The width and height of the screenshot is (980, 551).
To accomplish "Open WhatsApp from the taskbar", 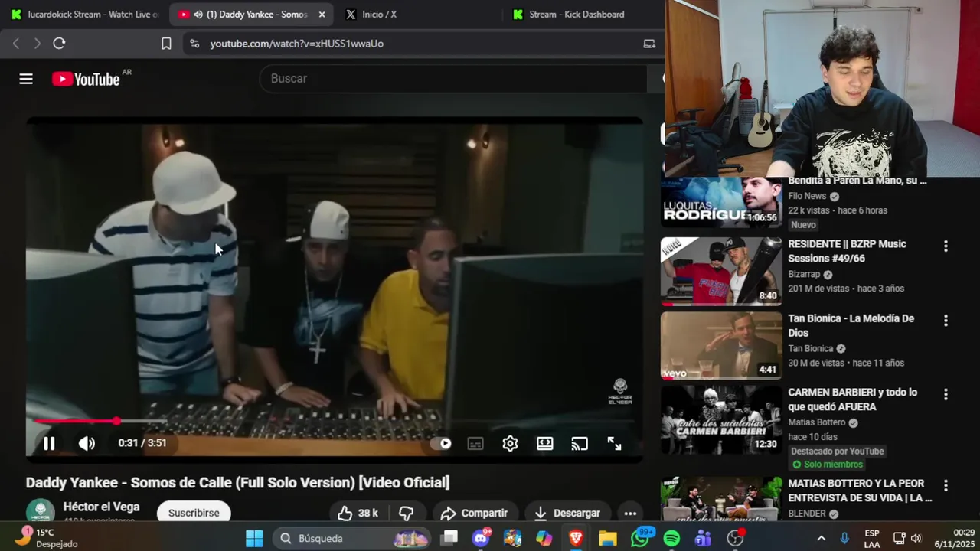I will point(640,538).
